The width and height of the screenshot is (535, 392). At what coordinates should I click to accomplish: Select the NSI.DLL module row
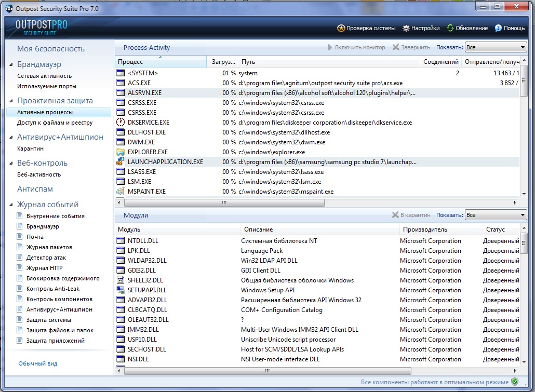[317, 359]
